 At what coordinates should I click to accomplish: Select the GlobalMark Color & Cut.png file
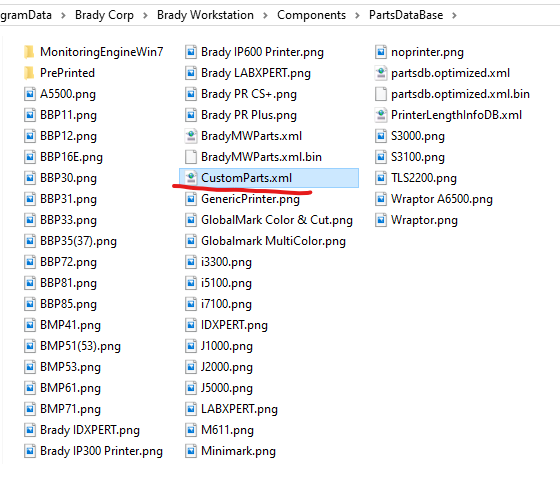tap(269, 220)
